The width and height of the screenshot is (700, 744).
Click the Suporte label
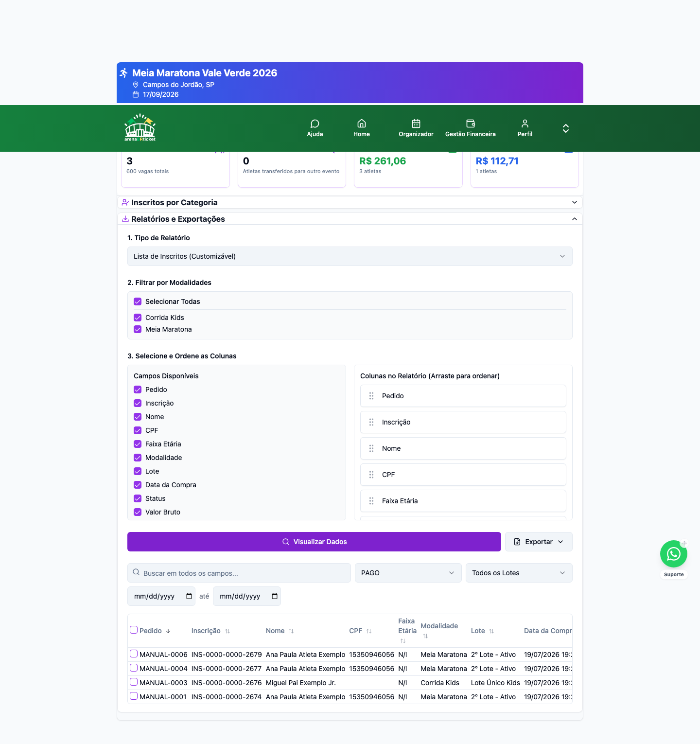[674, 574]
